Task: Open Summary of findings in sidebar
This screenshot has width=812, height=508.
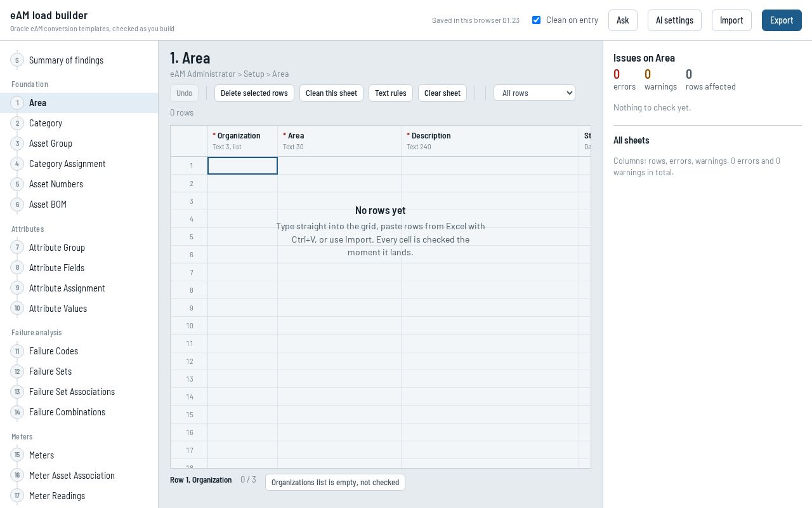Action: [x=79, y=60]
